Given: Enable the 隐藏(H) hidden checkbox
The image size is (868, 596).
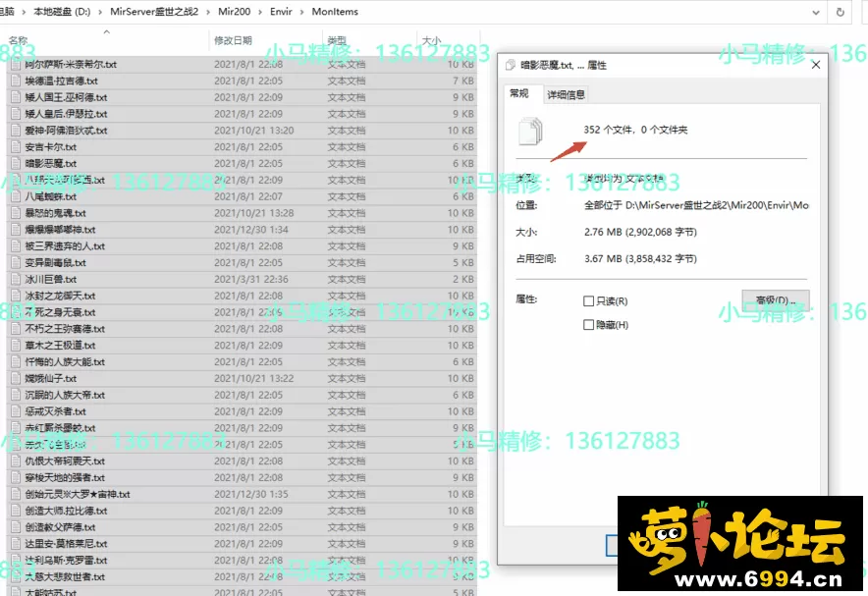Looking at the screenshot, I should click(x=588, y=325).
